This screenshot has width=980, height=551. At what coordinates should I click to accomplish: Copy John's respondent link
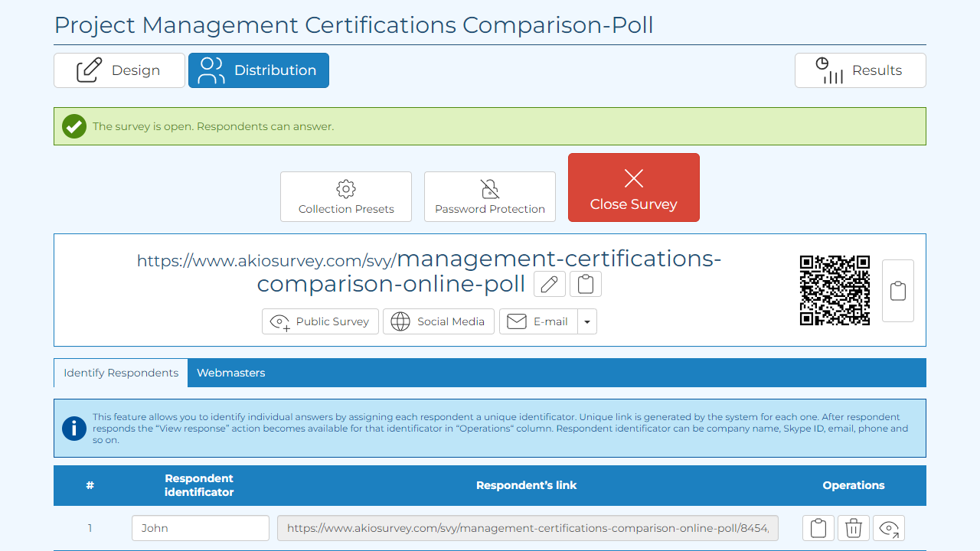[x=818, y=528]
